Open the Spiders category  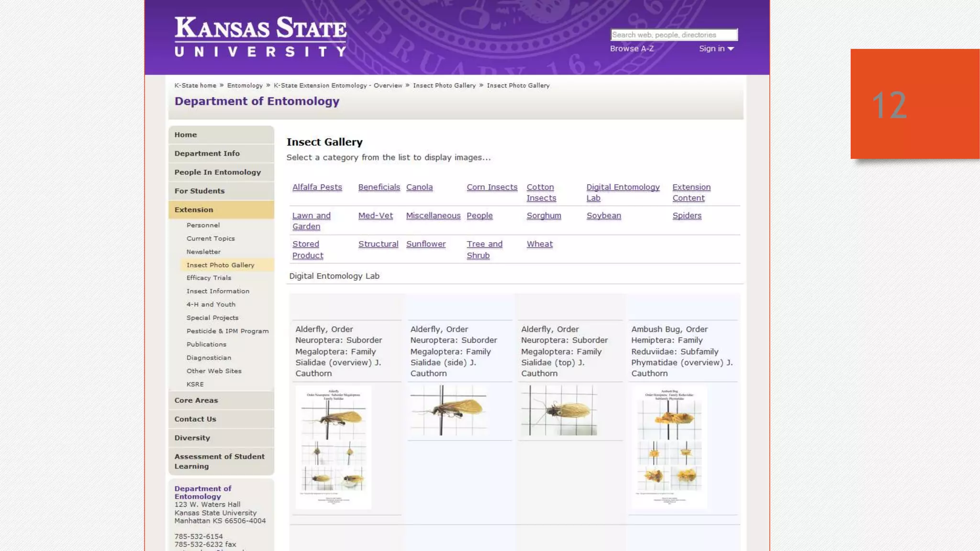(687, 216)
